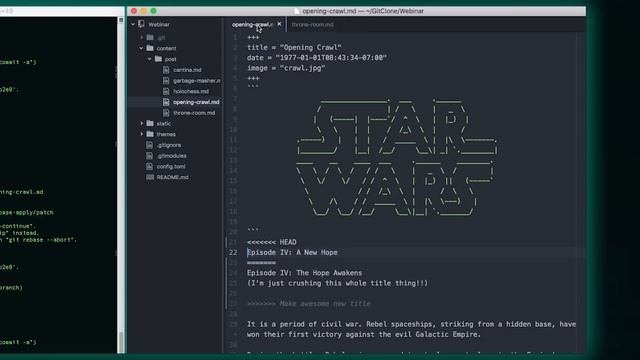The image size is (640, 360).
Task: Click the '(I'm just crushing this' line
Action: pos(337,283)
